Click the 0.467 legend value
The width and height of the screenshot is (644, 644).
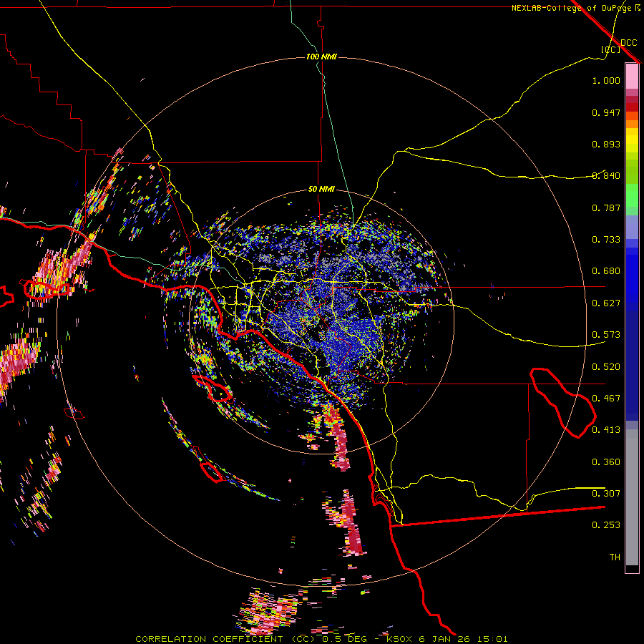coord(606,399)
